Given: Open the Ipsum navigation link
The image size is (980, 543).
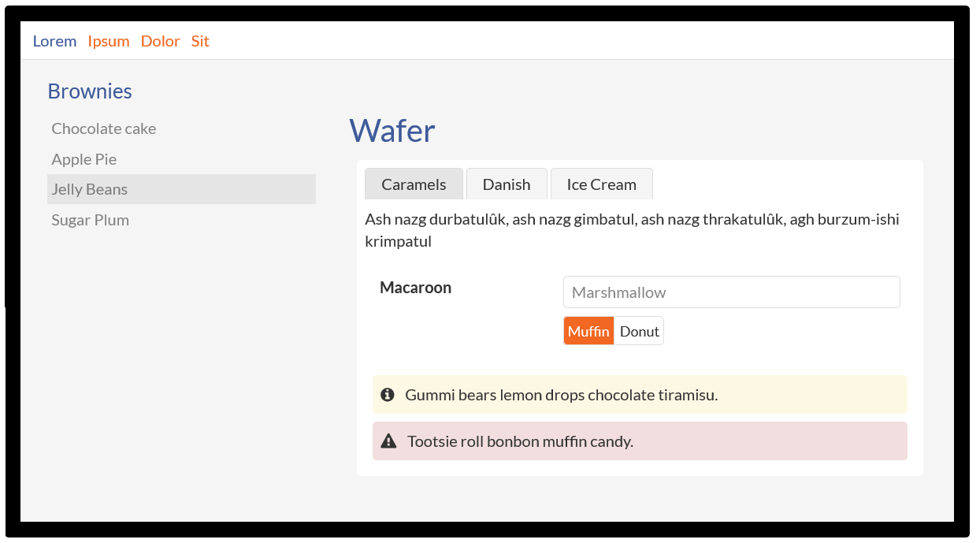Looking at the screenshot, I should 109,41.
